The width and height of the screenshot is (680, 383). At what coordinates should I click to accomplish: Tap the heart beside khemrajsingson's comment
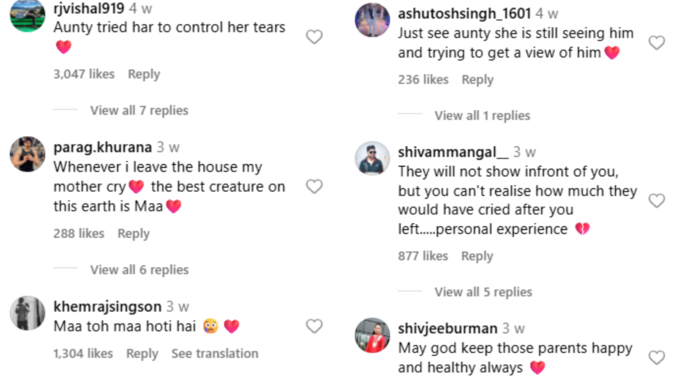(314, 326)
